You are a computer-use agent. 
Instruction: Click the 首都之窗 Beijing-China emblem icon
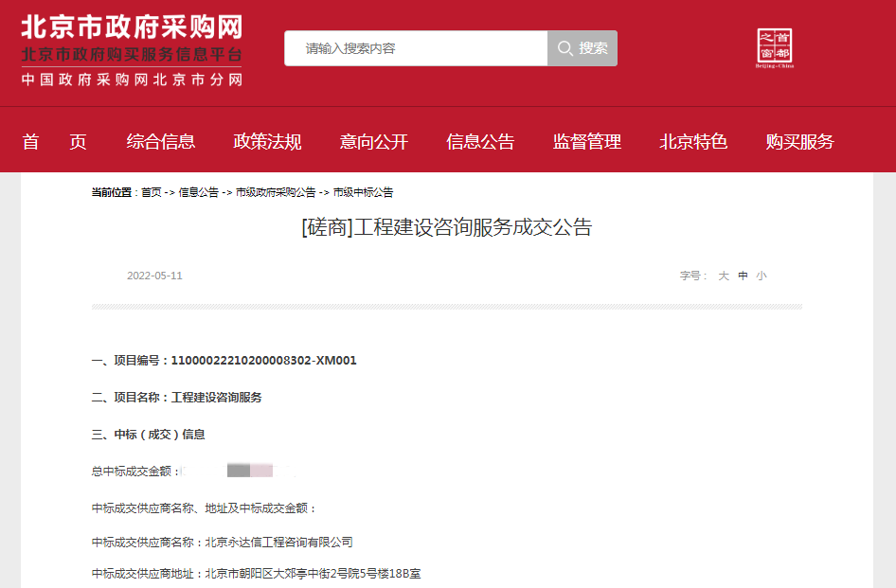click(774, 48)
